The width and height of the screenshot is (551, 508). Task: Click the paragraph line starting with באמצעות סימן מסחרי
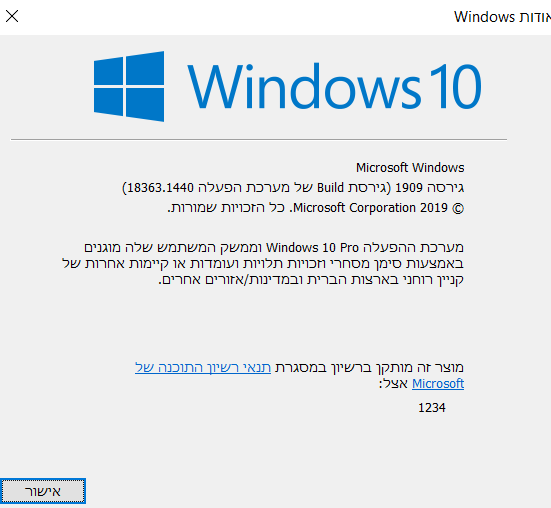pyautogui.click(x=263, y=263)
